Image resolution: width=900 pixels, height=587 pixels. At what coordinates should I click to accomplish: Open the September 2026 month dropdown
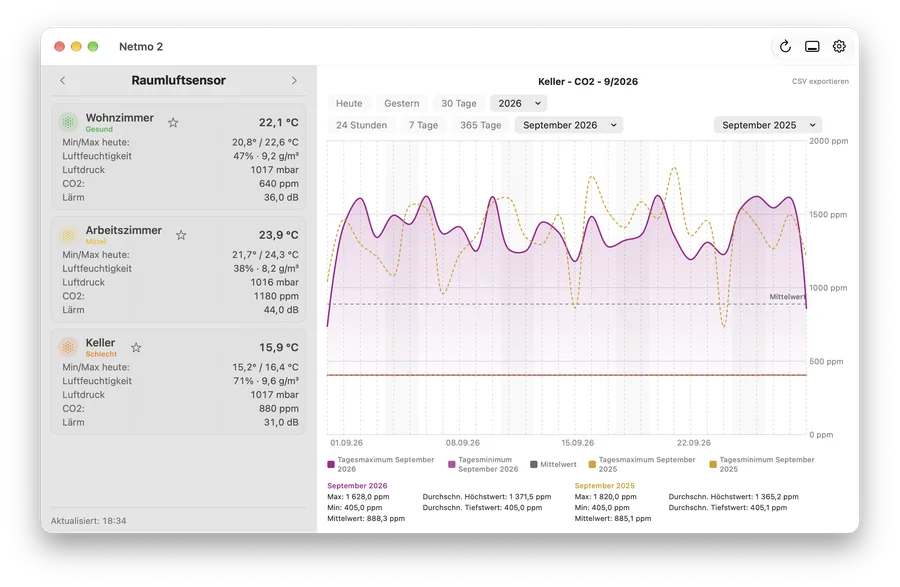[x=569, y=125]
